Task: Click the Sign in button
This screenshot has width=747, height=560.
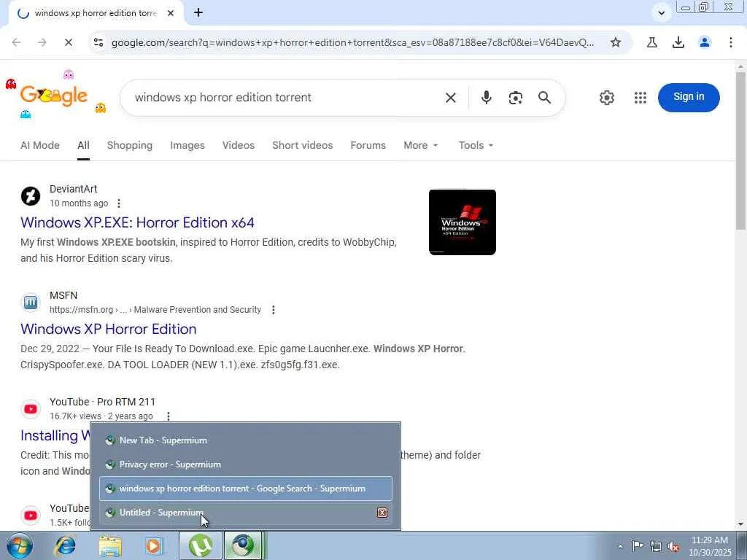Action: point(689,97)
